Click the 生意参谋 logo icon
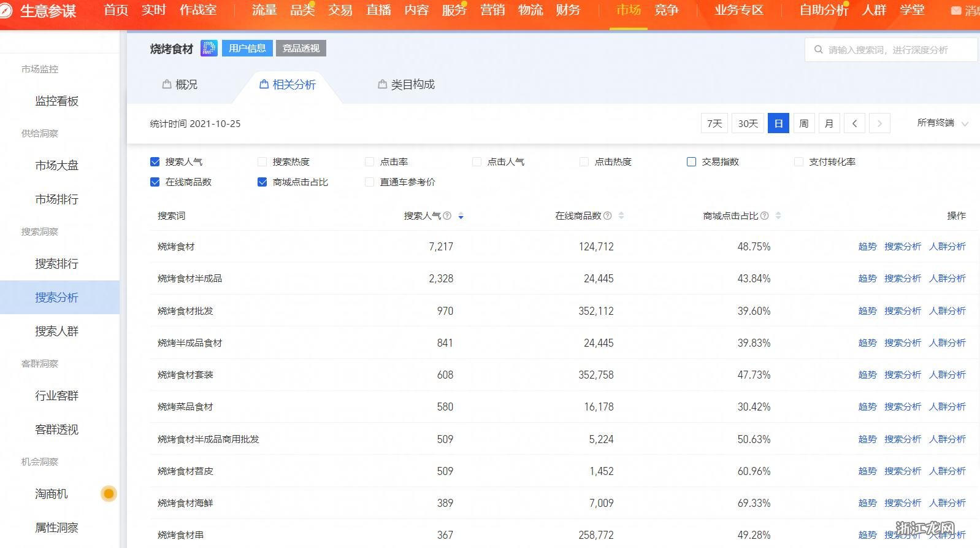980x548 pixels. tap(5, 10)
